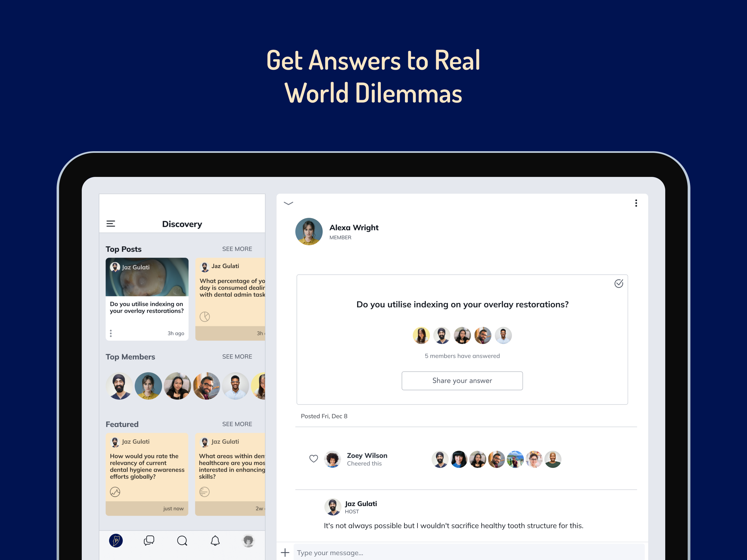This screenshot has width=747, height=560.
Task: Click the 'Do you utilise indexing' text on post card
Action: [147, 307]
